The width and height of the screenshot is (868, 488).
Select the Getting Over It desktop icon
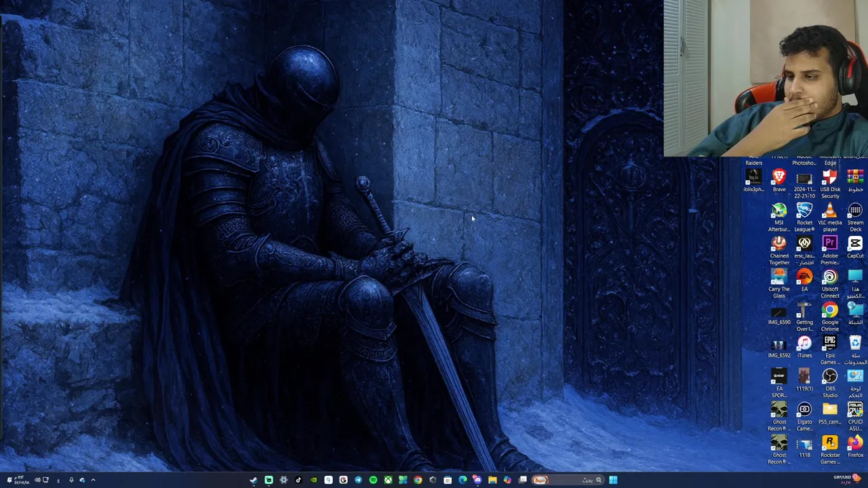click(804, 317)
